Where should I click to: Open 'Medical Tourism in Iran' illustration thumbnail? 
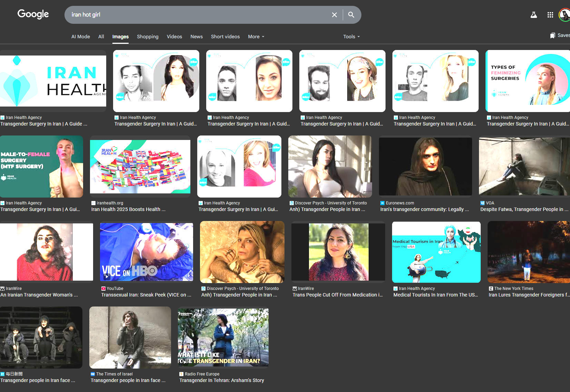tap(436, 252)
